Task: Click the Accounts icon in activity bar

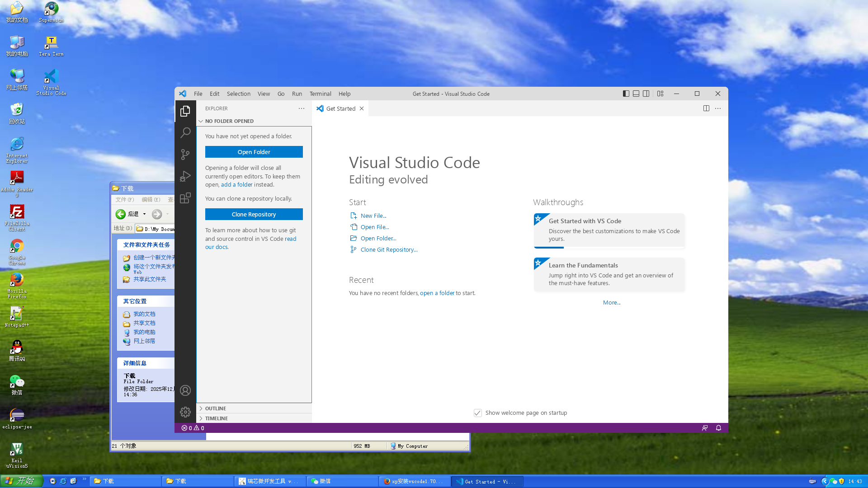Action: [185, 390]
